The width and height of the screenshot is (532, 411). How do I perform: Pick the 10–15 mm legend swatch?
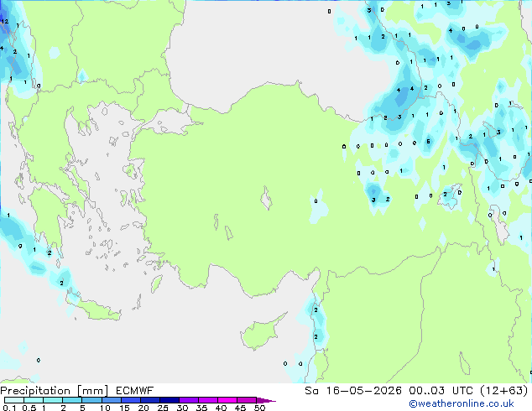click(x=112, y=400)
